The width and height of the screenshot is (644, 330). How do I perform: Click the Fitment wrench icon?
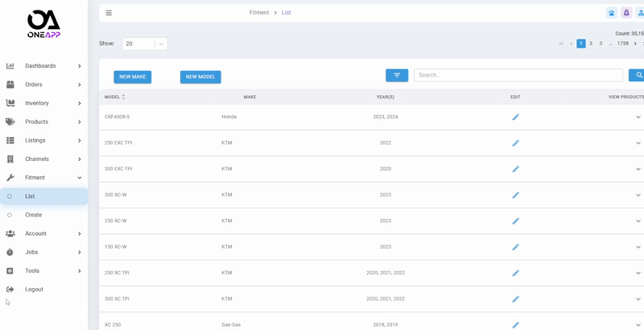[x=10, y=178]
